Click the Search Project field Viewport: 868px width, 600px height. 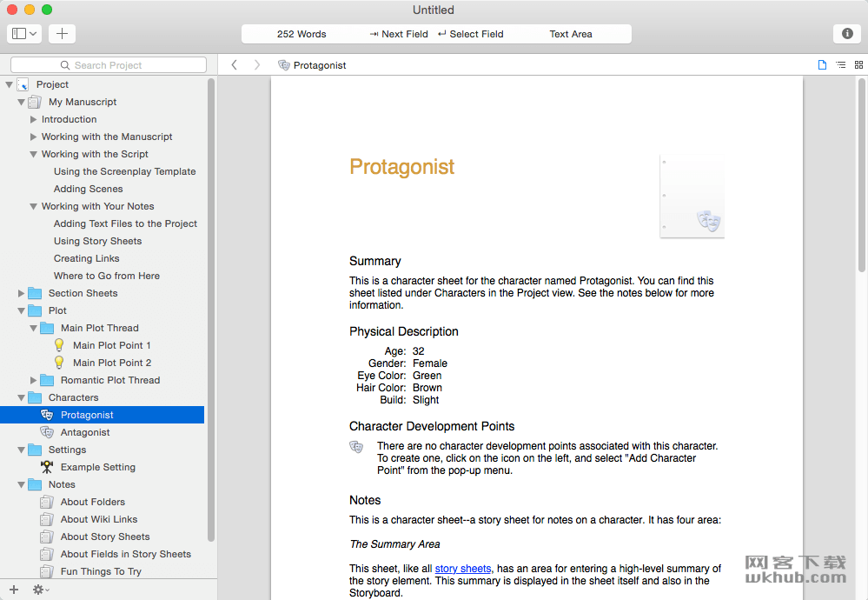point(109,65)
